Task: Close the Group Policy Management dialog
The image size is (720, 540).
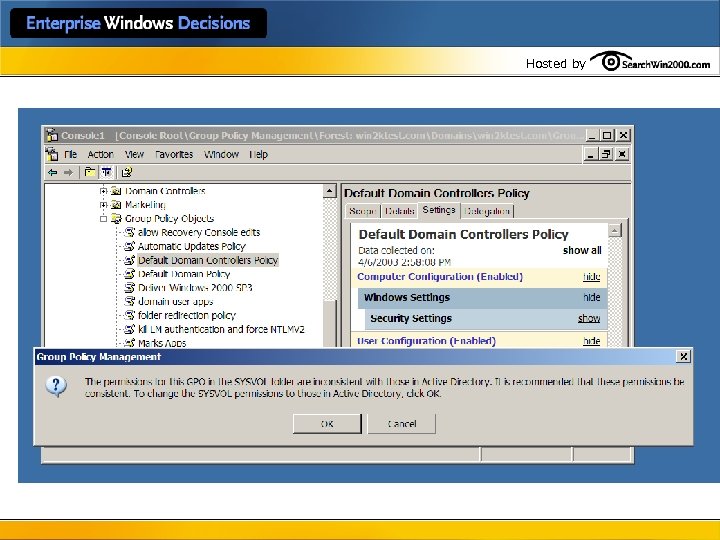Action: pyautogui.click(x=683, y=356)
